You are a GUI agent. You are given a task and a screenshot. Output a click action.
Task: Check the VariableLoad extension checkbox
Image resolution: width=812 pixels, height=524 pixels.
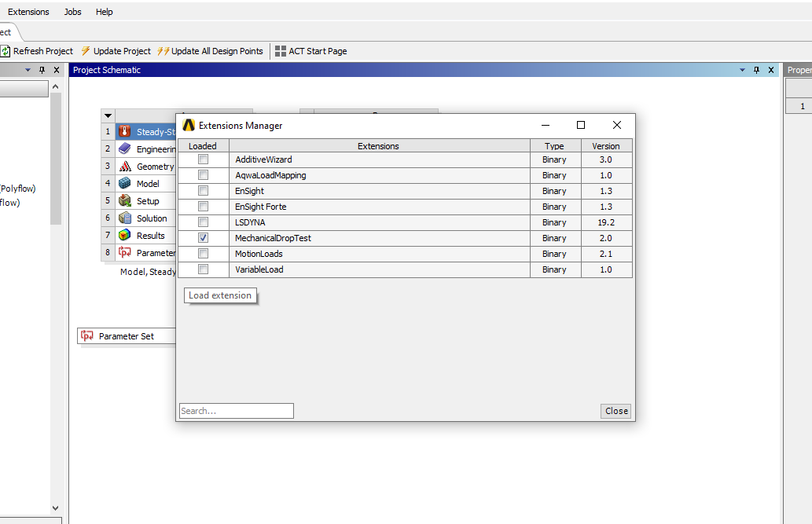point(203,269)
